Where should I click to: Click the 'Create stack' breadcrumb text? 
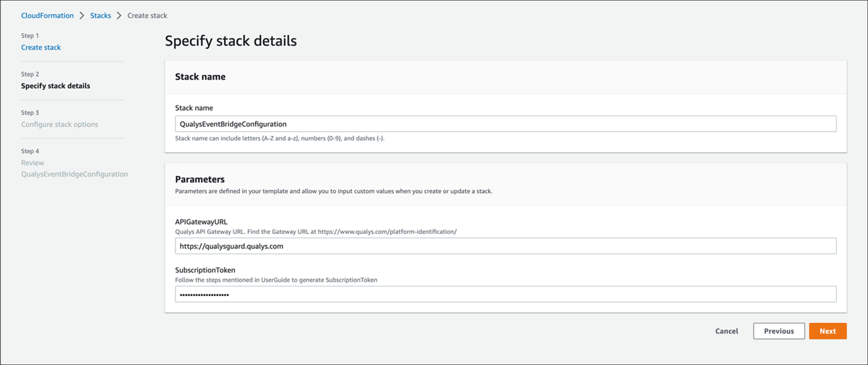click(x=147, y=16)
